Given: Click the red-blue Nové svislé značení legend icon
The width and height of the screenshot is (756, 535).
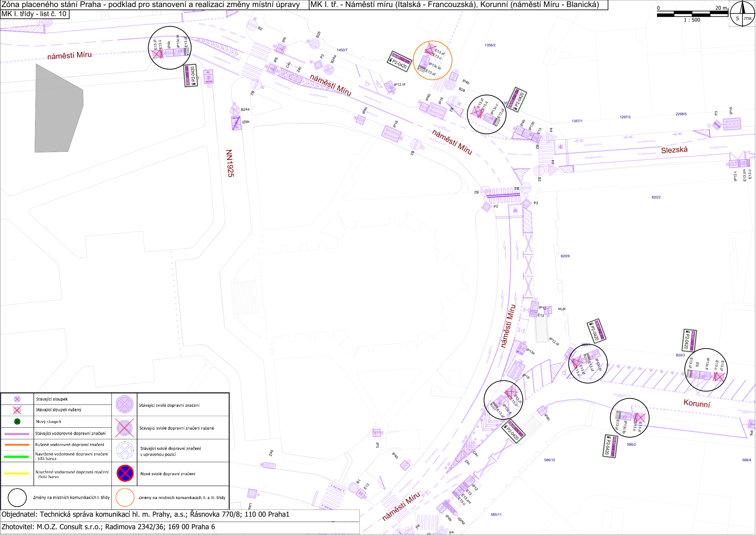Looking at the screenshot, I should point(125,473).
